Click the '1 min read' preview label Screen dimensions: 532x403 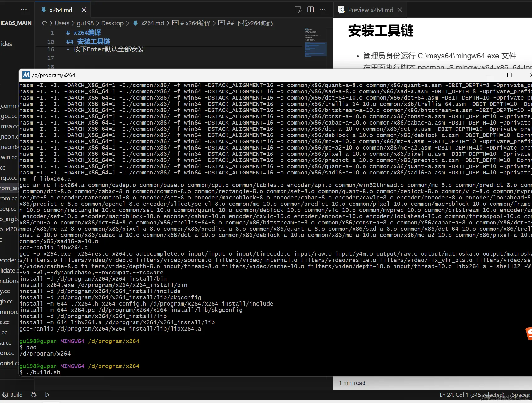click(x=352, y=383)
